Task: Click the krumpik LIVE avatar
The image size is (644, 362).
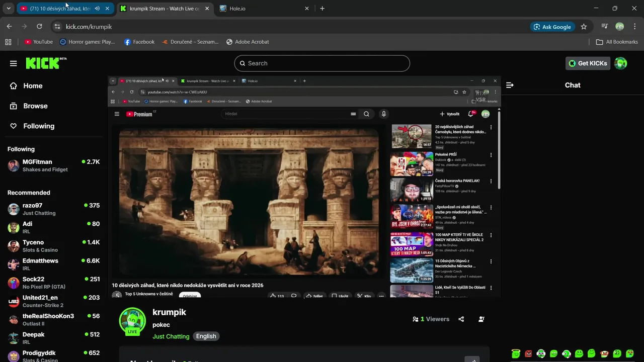Action: 132,321
